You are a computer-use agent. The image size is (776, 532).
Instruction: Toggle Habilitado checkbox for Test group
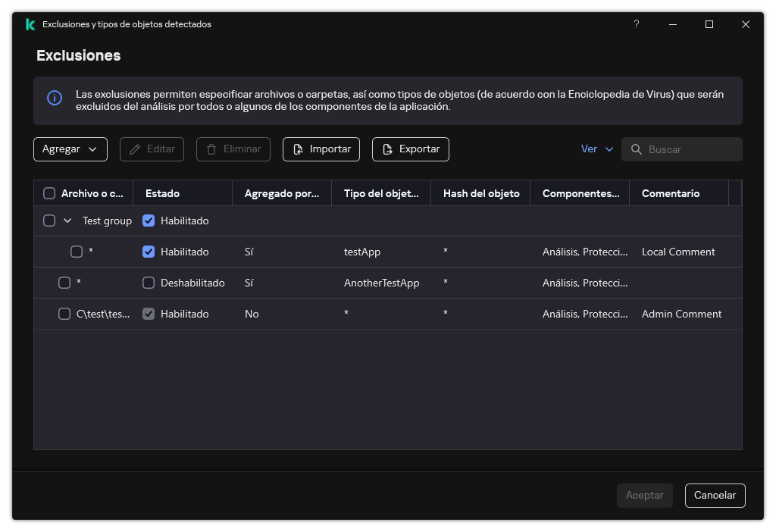(x=149, y=221)
